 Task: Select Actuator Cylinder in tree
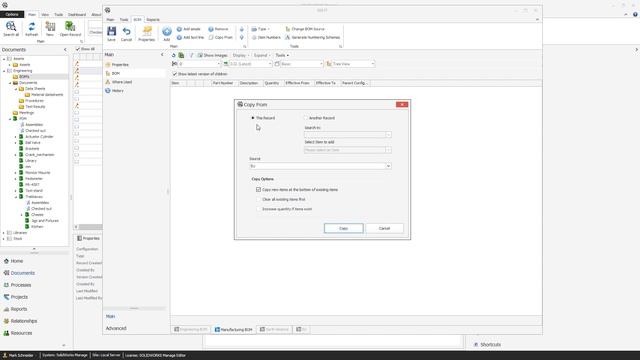(39, 137)
